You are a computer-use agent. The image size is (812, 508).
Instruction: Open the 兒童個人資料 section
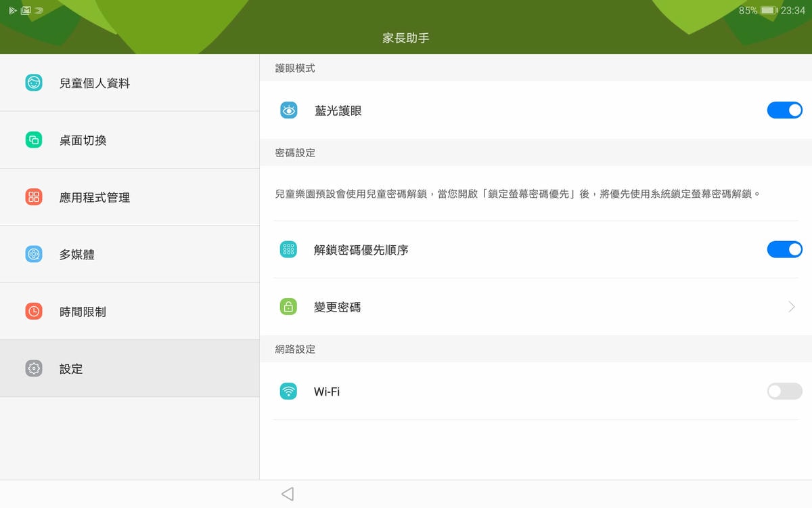129,83
